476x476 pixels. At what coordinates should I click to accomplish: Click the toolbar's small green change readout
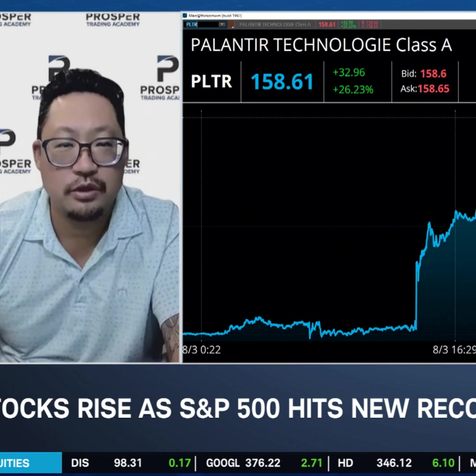click(x=348, y=24)
